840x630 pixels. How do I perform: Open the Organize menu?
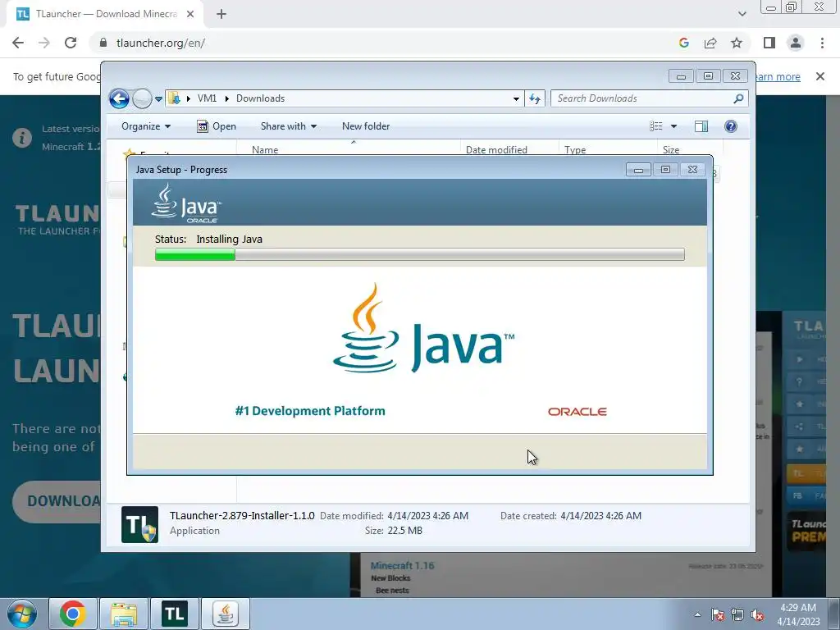point(146,126)
